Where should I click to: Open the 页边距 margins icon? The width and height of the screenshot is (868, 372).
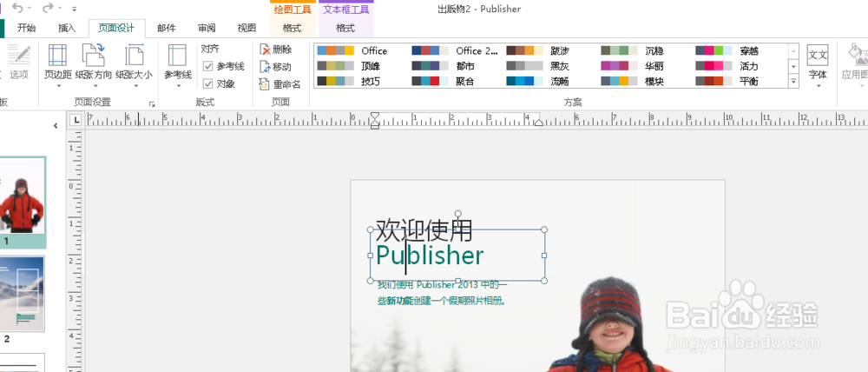tap(57, 56)
